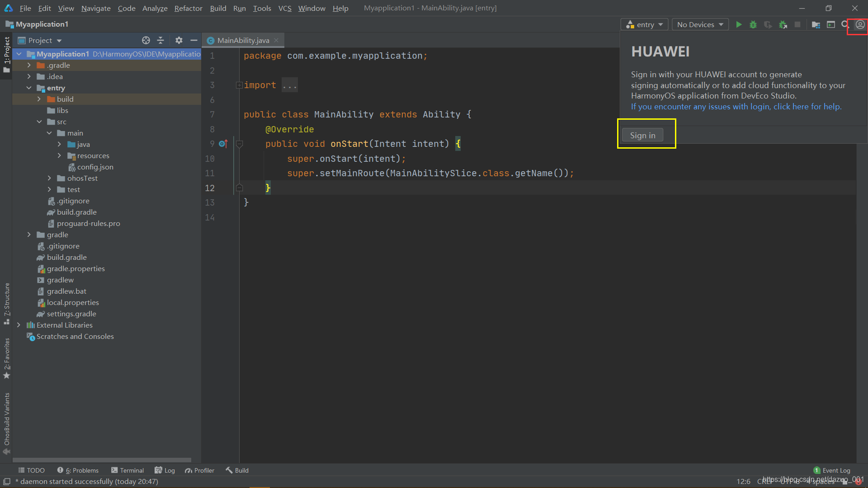Collapse all with Project panel header icon

coord(160,40)
